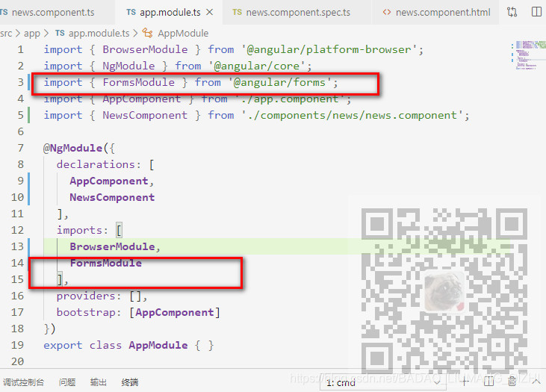Viewport: 546px width, 392px height.
Task: Click 'AppComponent' on line 9
Action: coord(109,181)
